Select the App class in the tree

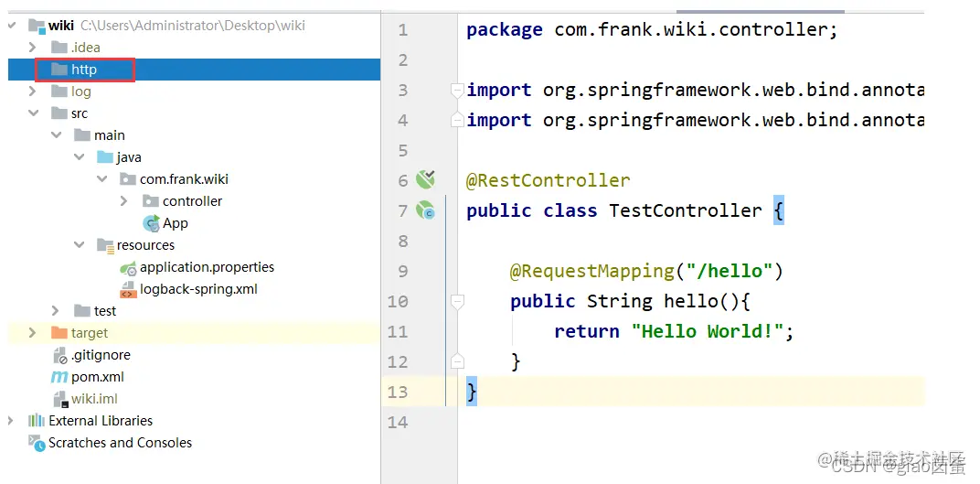(176, 223)
